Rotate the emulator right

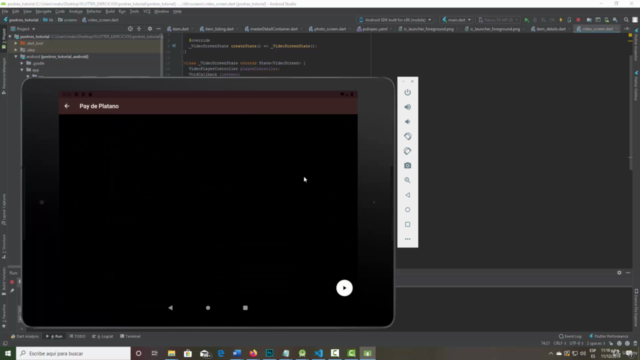click(x=407, y=151)
